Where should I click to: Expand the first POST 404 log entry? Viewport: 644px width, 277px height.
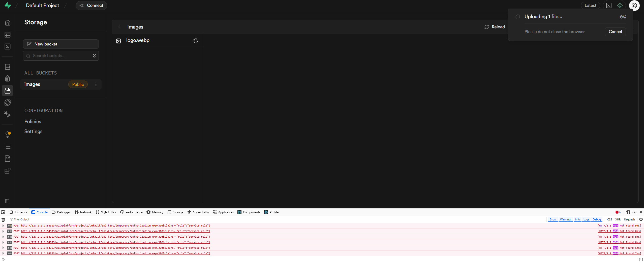(x=3, y=226)
